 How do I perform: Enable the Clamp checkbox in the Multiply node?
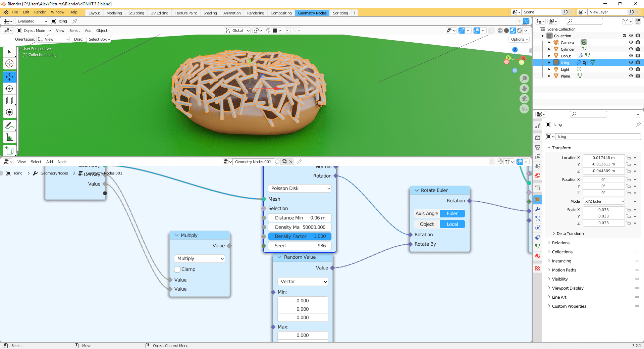pyautogui.click(x=177, y=269)
